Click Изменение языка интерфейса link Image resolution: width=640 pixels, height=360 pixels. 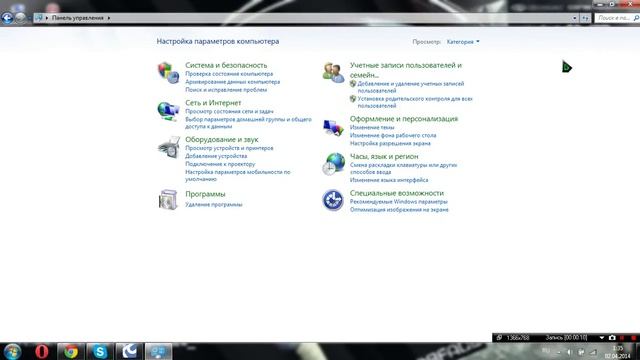click(389, 180)
